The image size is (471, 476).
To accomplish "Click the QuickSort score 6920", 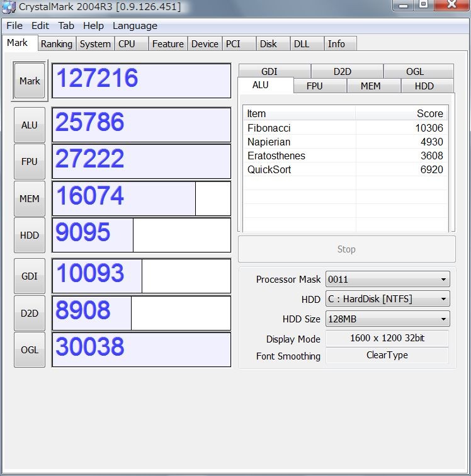I will 431,169.
